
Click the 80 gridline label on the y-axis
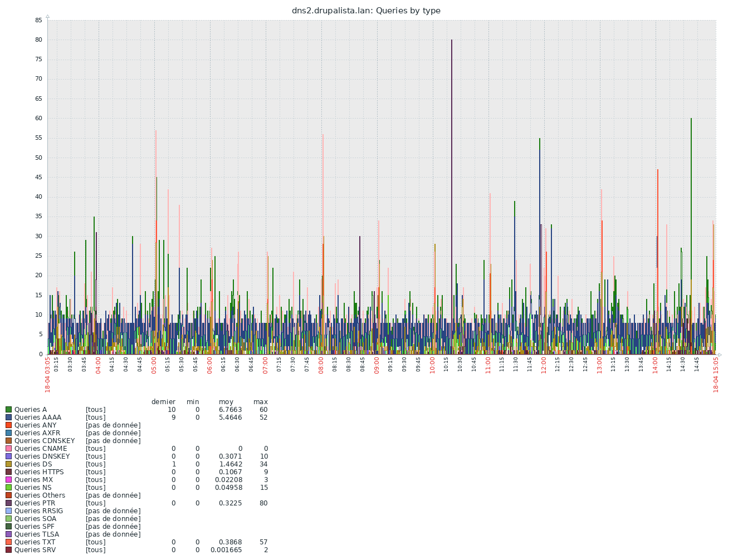click(x=38, y=40)
